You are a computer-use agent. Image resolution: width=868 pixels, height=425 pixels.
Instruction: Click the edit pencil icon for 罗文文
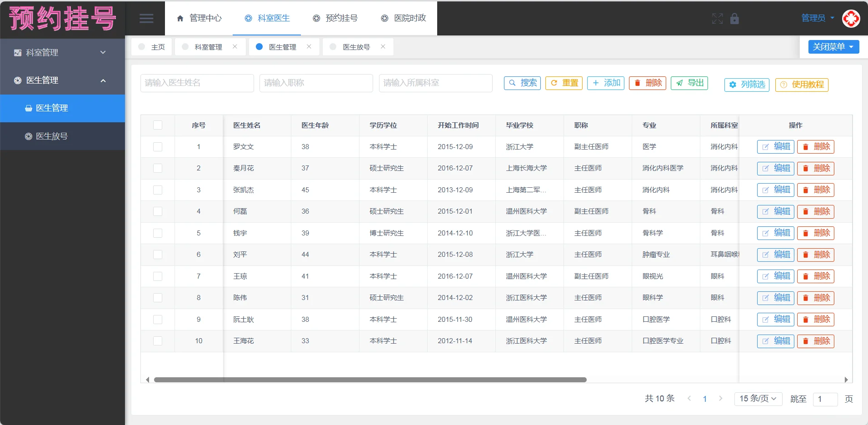pos(766,146)
